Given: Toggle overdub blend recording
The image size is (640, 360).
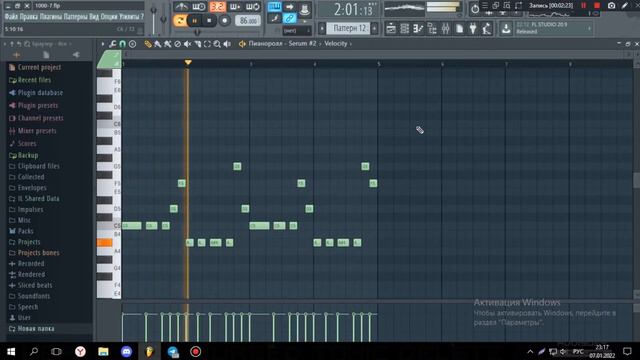Looking at the screenshot, I should click(x=235, y=7).
